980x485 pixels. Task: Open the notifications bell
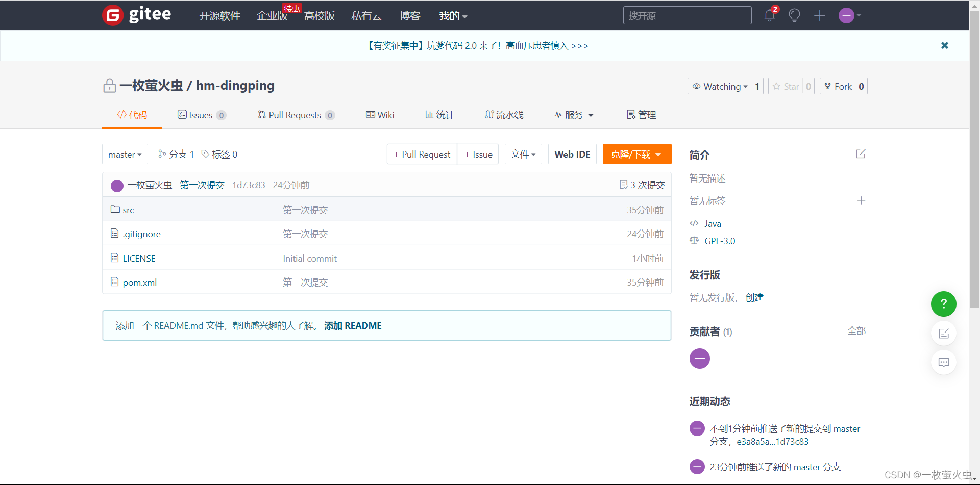coord(770,15)
